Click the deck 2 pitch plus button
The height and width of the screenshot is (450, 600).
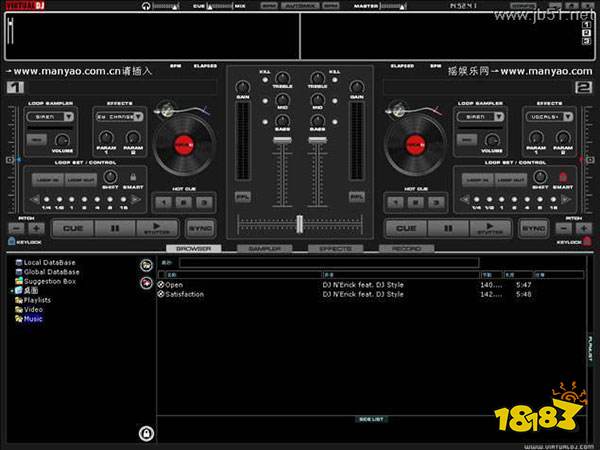coord(584,228)
